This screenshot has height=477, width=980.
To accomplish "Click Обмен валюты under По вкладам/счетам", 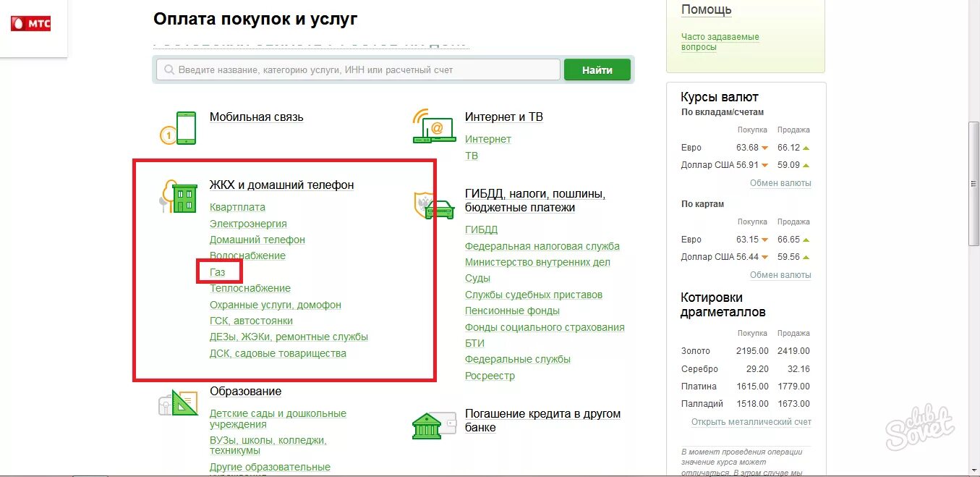I will coord(780,183).
